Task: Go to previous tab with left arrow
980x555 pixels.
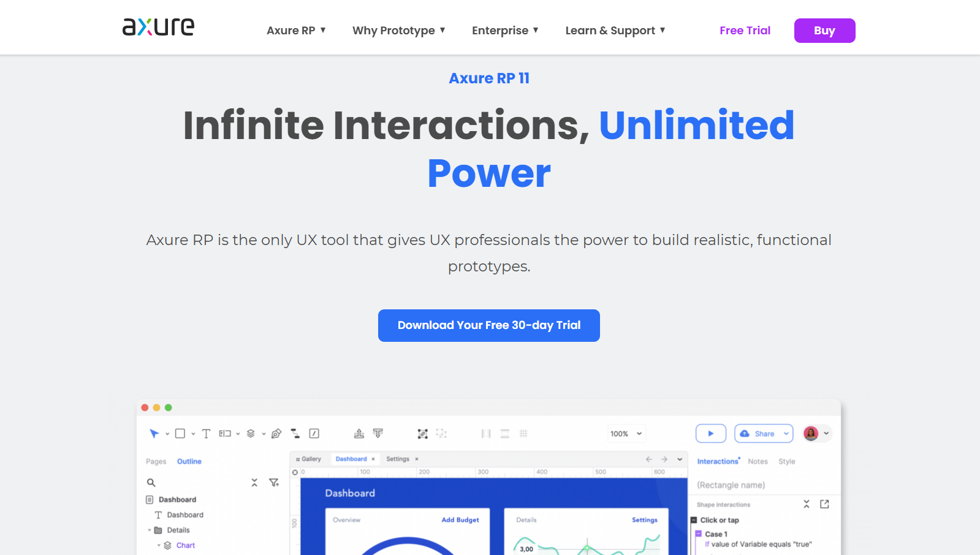Action: [x=649, y=459]
